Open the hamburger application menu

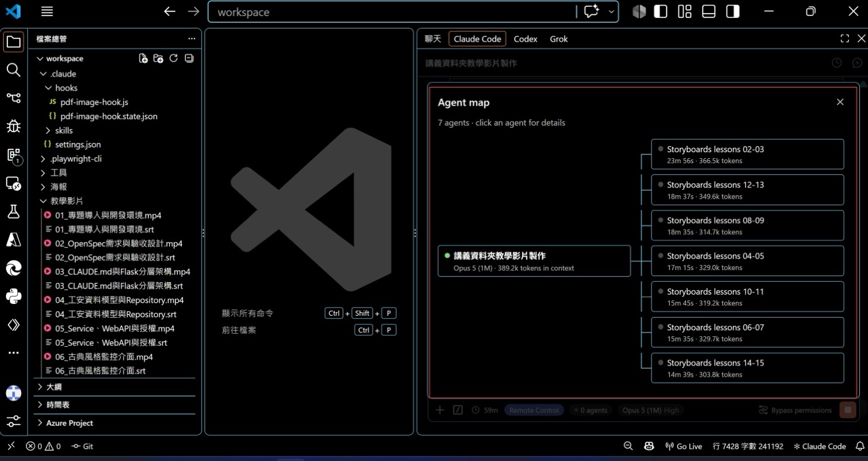tap(47, 12)
